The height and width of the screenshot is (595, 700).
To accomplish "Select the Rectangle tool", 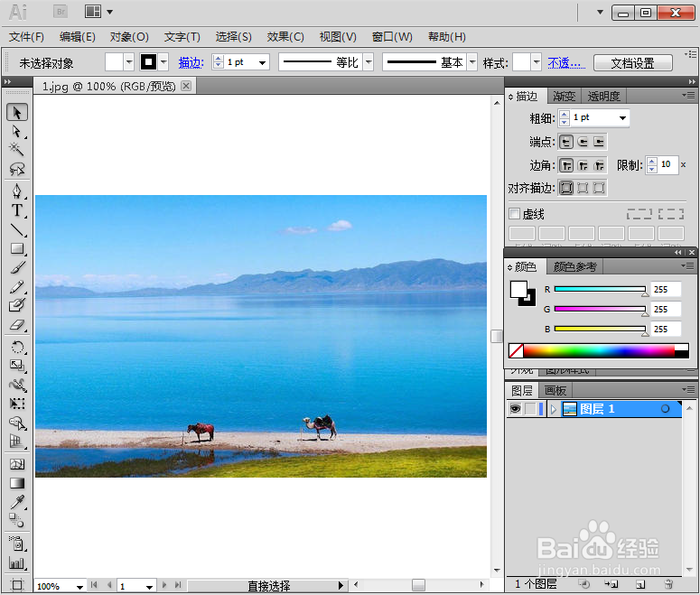I will click(17, 248).
